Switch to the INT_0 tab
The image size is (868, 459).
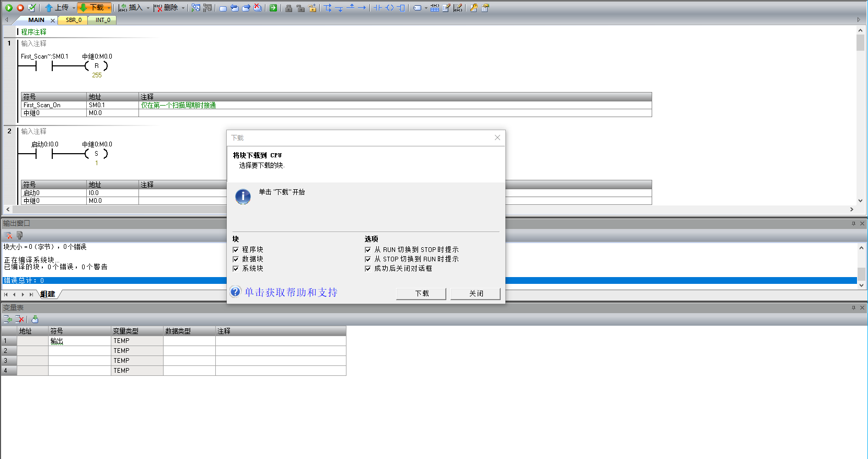pos(103,20)
